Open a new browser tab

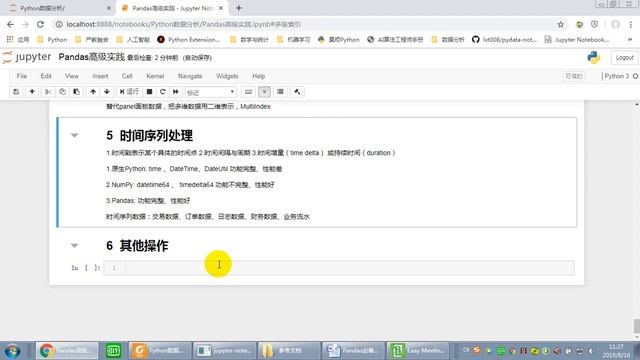[x=239, y=8]
